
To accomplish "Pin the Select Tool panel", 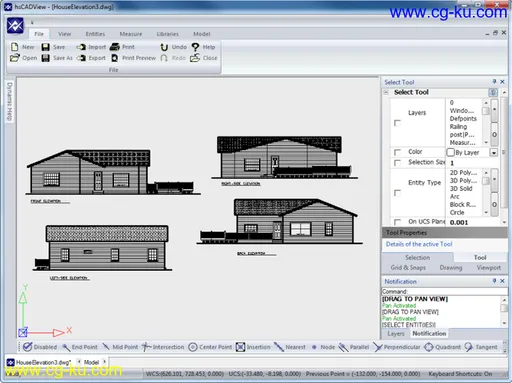I will point(494,82).
